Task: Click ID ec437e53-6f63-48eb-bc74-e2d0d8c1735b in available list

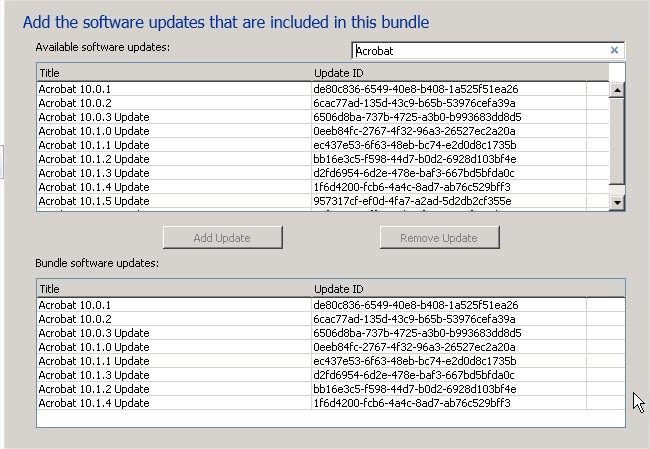Action: click(x=415, y=145)
